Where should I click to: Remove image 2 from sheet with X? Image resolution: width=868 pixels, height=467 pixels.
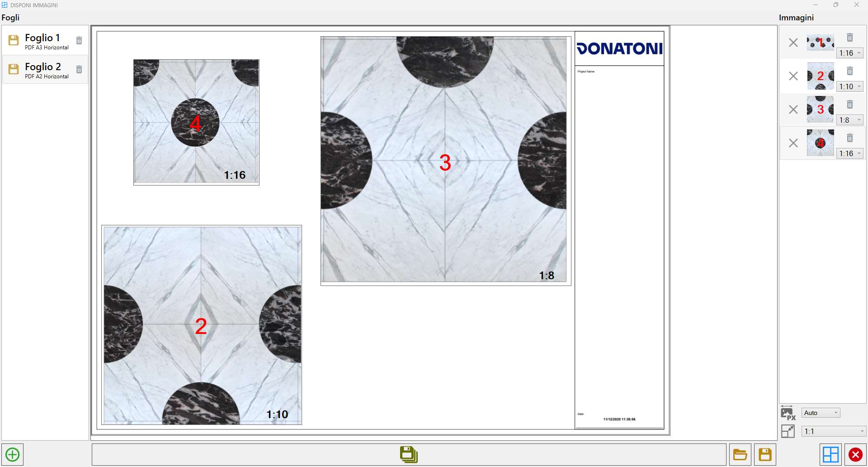[x=793, y=76]
